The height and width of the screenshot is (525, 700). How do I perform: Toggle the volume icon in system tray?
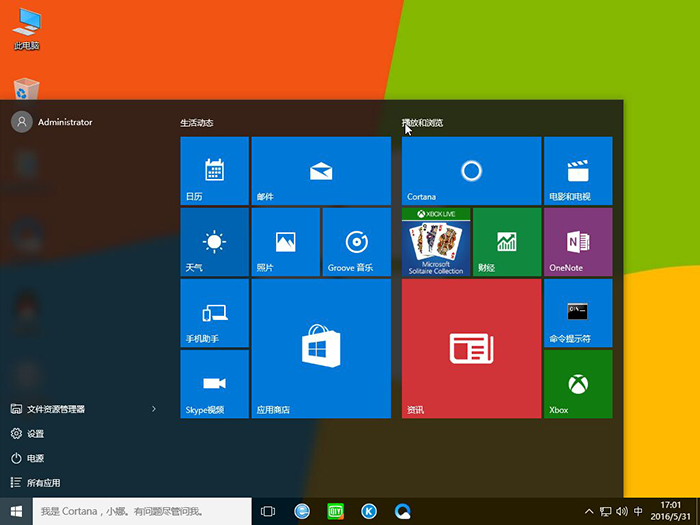pos(622,511)
